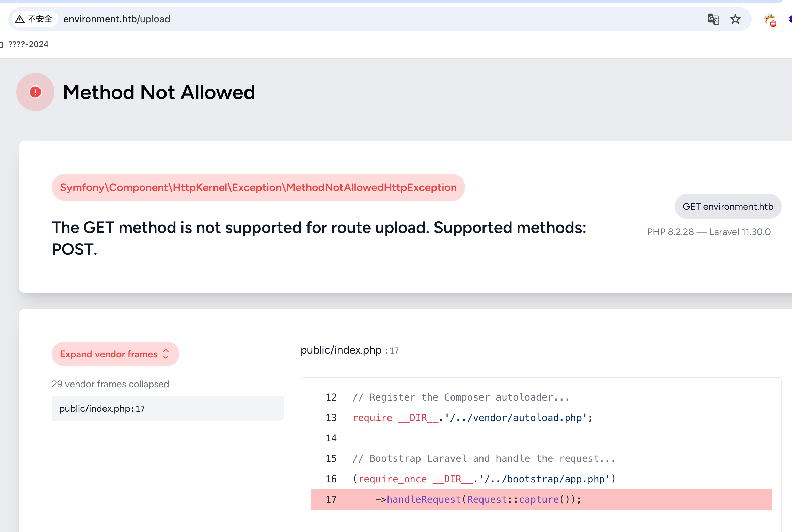
Task: Click line 16 require_once bootstrap code
Action: pos(484,479)
